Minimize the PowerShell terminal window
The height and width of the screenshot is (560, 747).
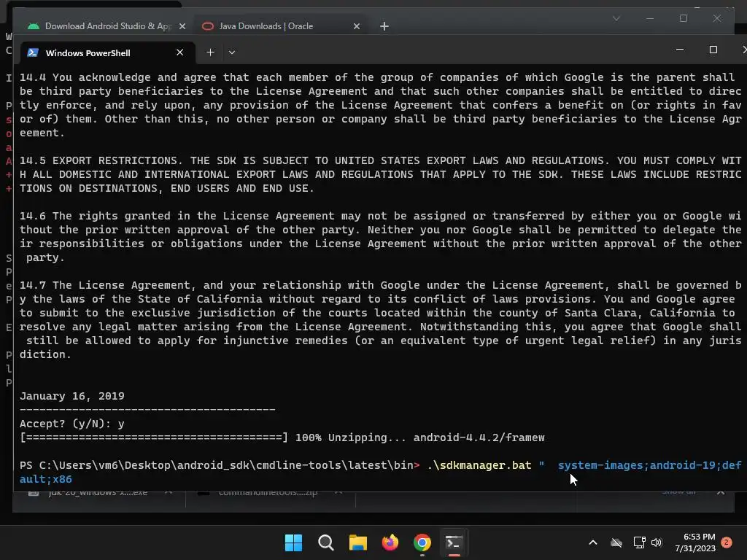(680, 50)
